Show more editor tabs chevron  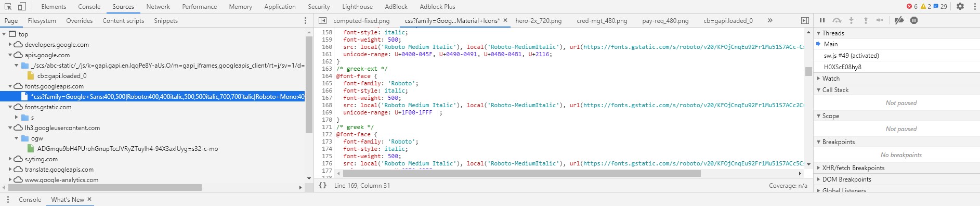(x=770, y=20)
